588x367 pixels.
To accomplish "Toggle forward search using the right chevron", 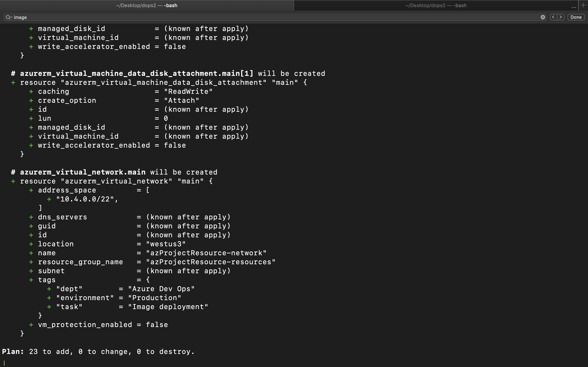I will click(x=561, y=17).
